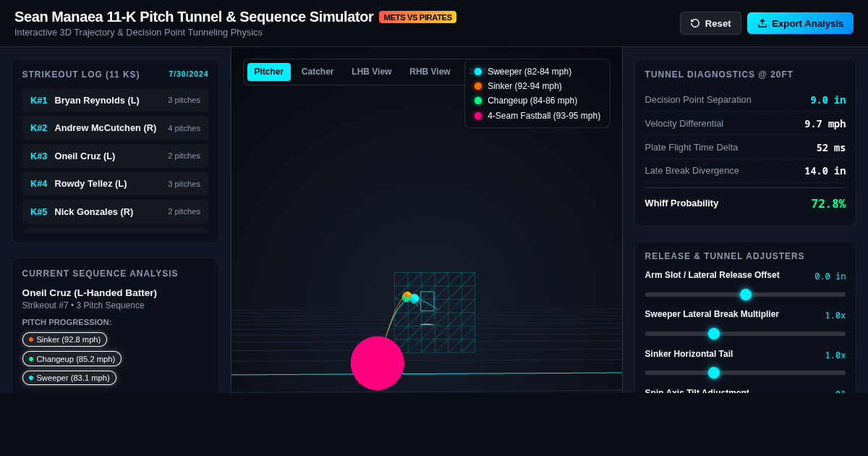Click the Sinker Horizontal Tail 1.0x value

point(835,355)
